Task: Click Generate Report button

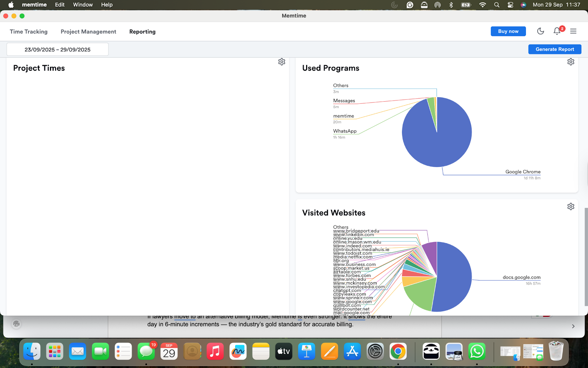Action: (555, 49)
